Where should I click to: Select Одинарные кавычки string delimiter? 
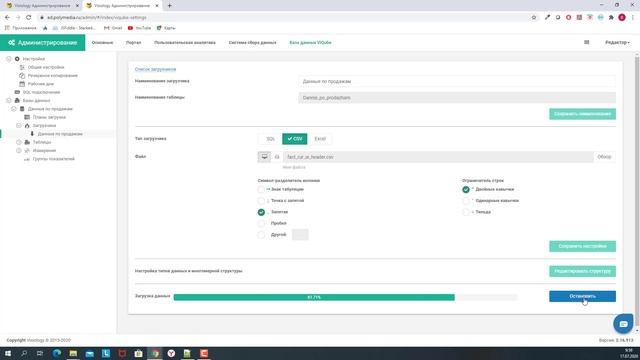point(466,201)
